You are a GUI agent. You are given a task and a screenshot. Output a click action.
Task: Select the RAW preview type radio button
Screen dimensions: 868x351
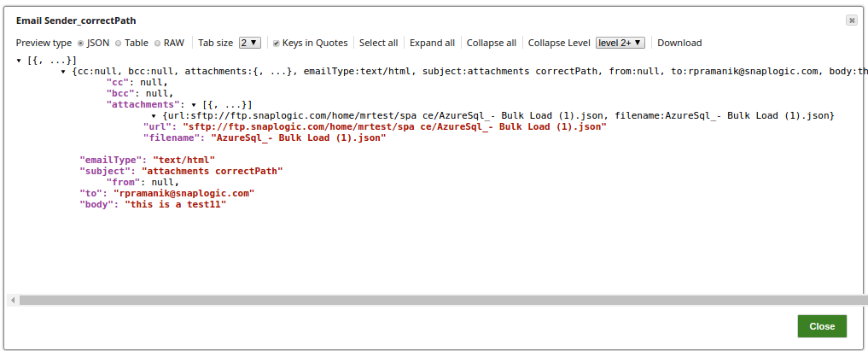click(x=158, y=43)
